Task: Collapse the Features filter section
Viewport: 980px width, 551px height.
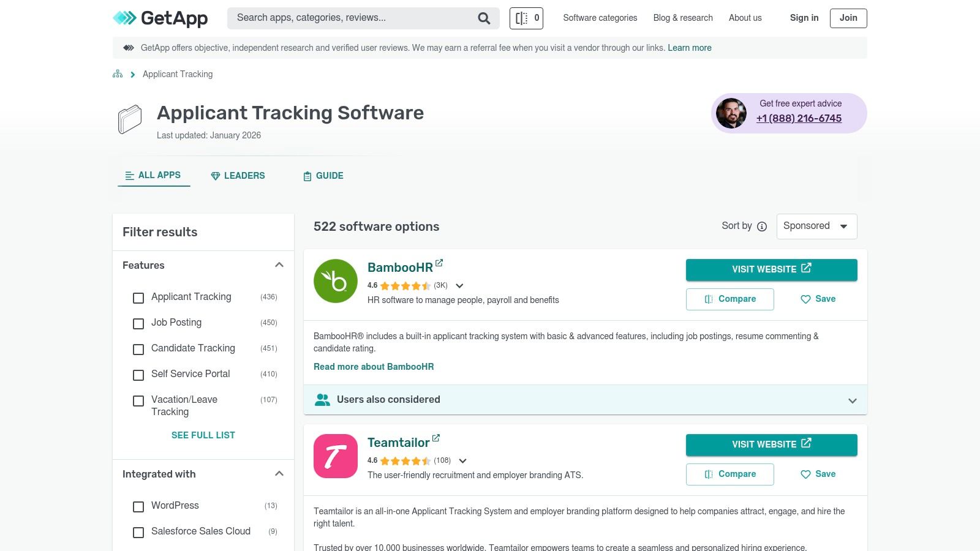Action: (279, 264)
